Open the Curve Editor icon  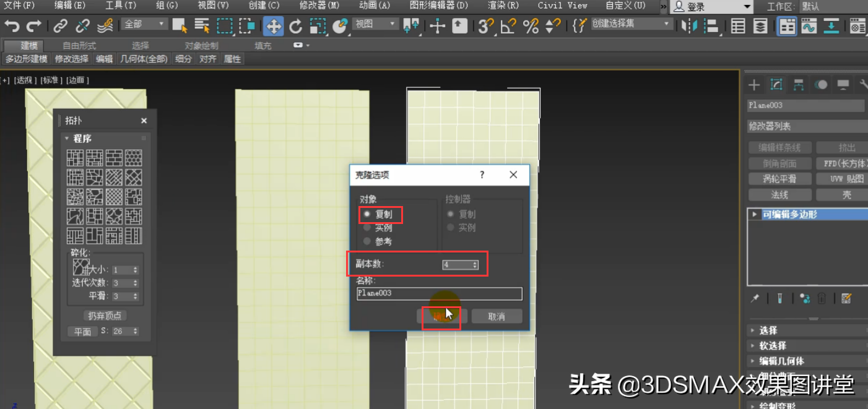[809, 26]
